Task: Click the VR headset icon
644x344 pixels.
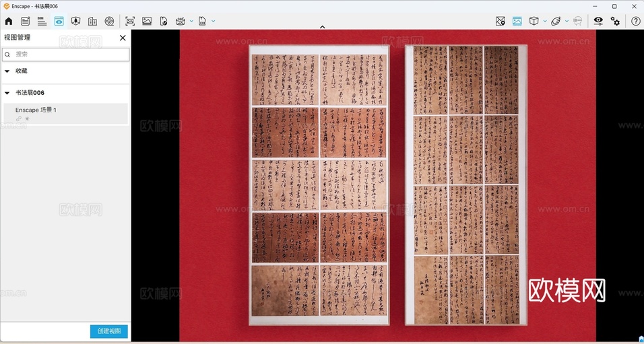Action: [x=578, y=22]
